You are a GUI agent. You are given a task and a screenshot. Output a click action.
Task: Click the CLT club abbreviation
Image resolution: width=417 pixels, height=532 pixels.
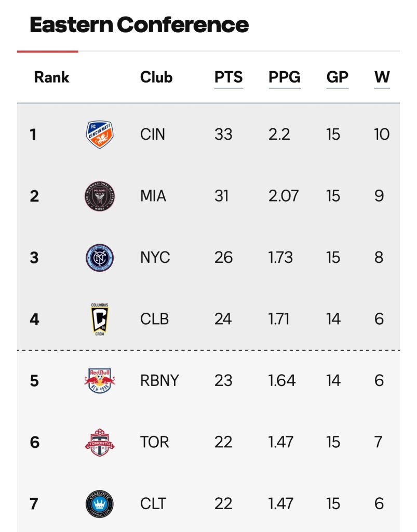click(x=153, y=504)
